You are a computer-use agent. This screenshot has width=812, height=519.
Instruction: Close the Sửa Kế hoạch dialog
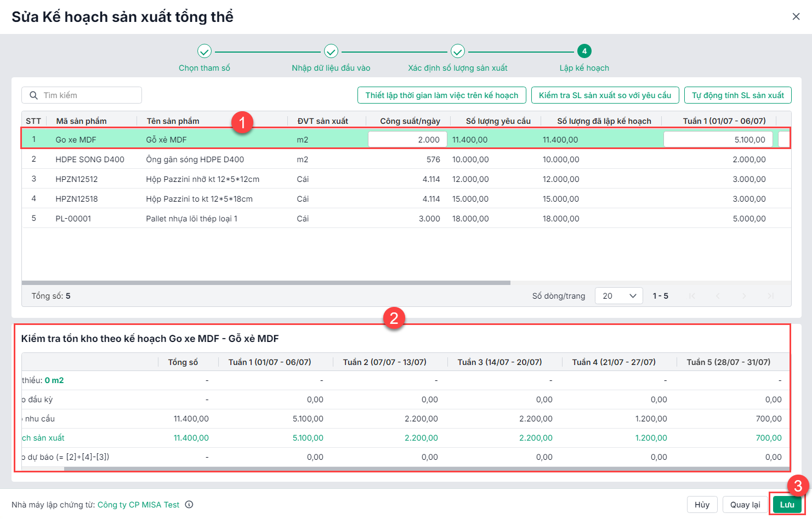796,16
